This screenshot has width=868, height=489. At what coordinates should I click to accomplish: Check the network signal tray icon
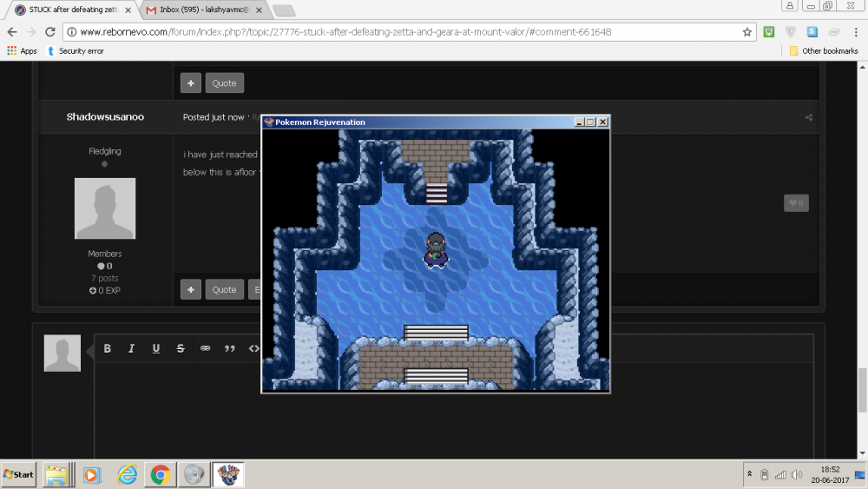coord(780,474)
